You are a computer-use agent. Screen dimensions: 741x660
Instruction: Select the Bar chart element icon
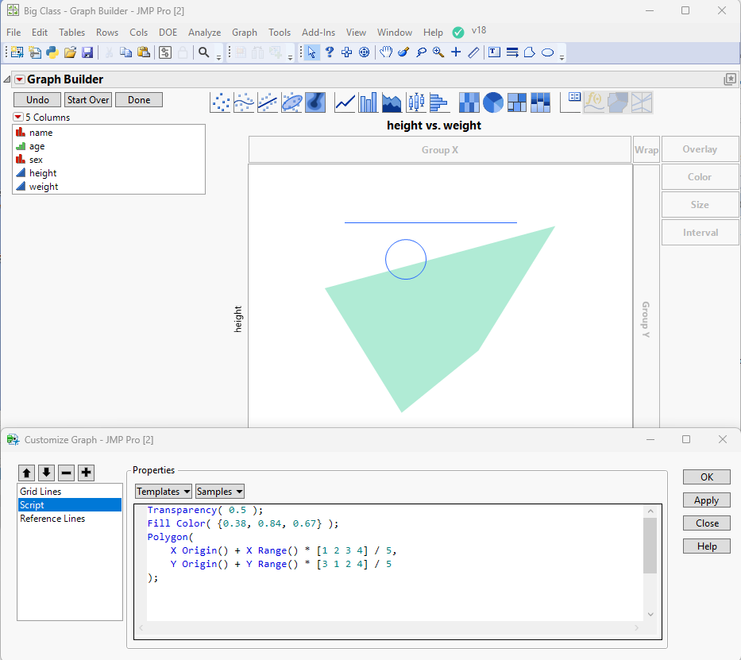[368, 102]
